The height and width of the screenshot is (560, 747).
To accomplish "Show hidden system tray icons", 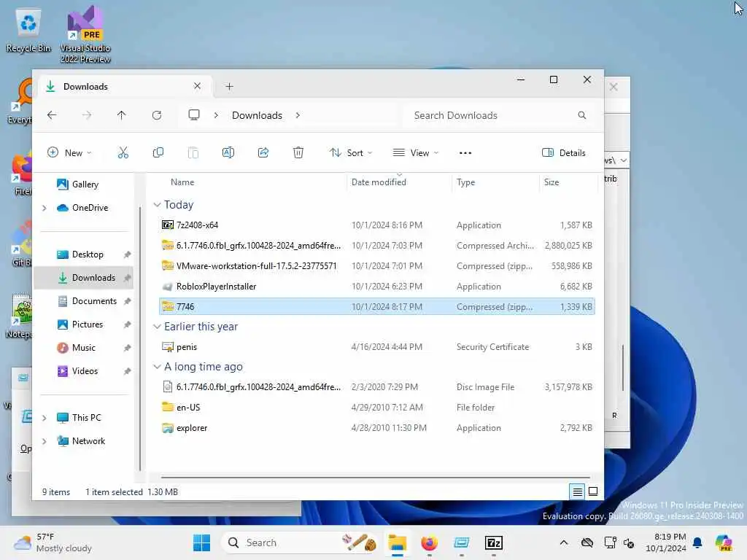I will point(564,542).
